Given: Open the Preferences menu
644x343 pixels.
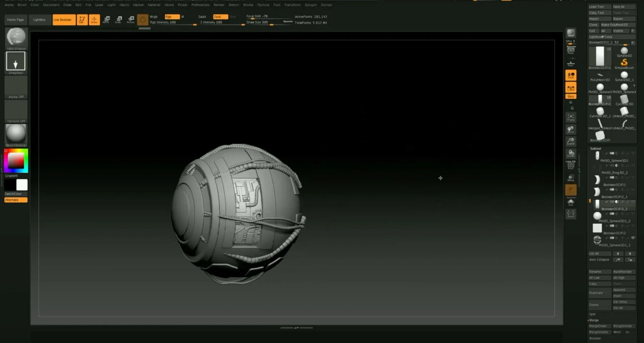Looking at the screenshot, I should click(200, 5).
